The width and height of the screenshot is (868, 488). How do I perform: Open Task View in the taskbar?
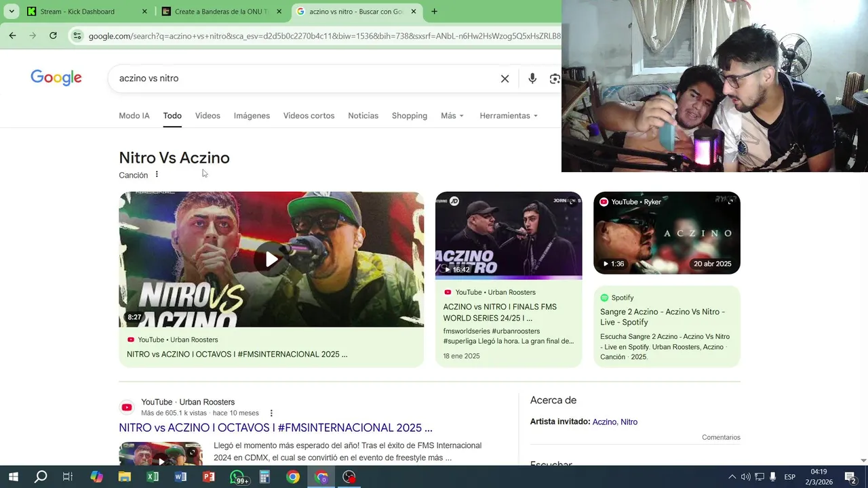[x=68, y=476]
